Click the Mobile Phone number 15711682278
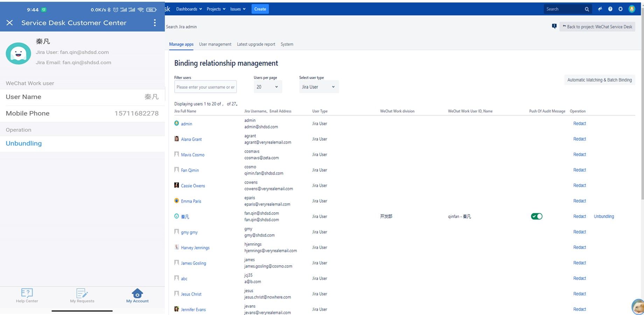Viewport: 644px width, 315px height. click(136, 113)
